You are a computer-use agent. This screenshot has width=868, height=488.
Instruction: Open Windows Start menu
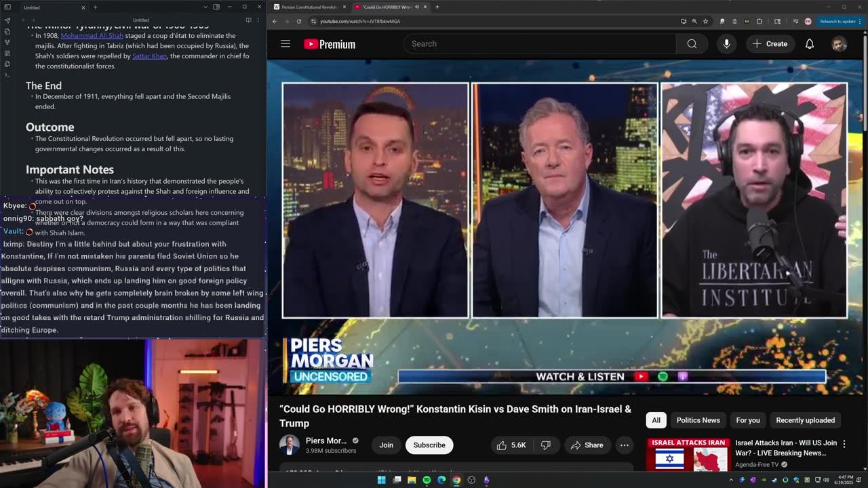pos(381,480)
